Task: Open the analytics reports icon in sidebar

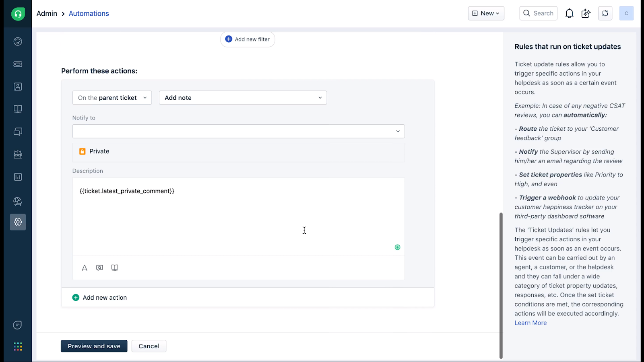Action: coord(18,177)
